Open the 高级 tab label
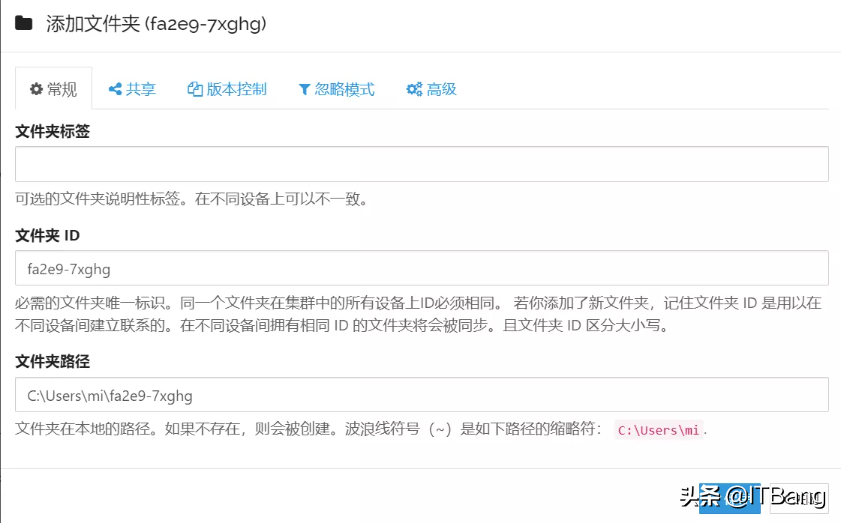Viewport: 841px width, 523px height. tap(442, 89)
